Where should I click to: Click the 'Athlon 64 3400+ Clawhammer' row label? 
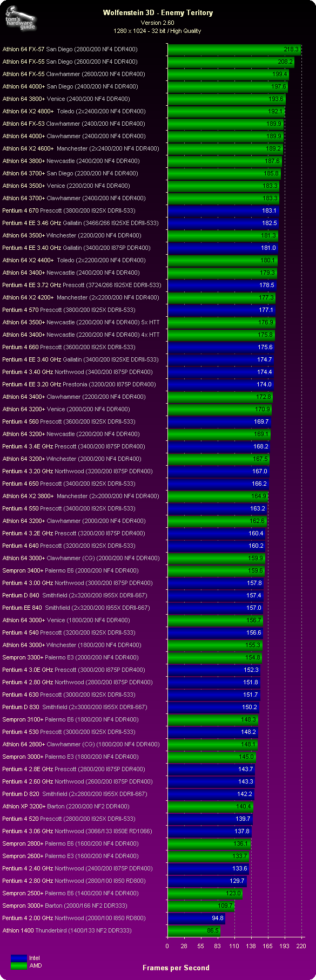tap(73, 397)
